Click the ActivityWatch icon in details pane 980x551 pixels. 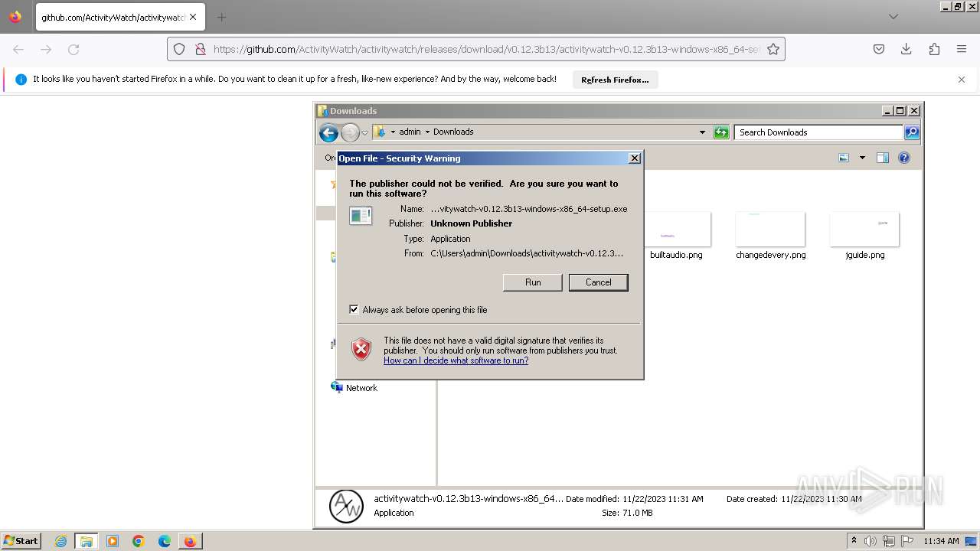[346, 507]
